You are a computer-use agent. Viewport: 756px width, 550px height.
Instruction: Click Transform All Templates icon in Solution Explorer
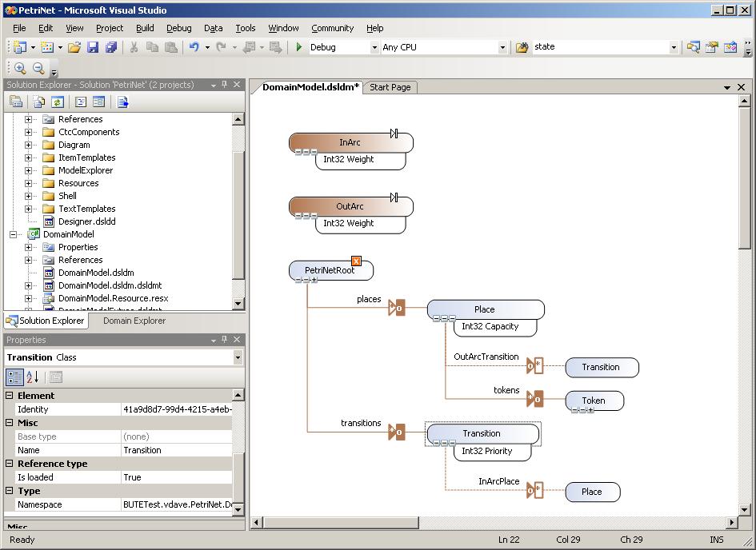pos(122,102)
